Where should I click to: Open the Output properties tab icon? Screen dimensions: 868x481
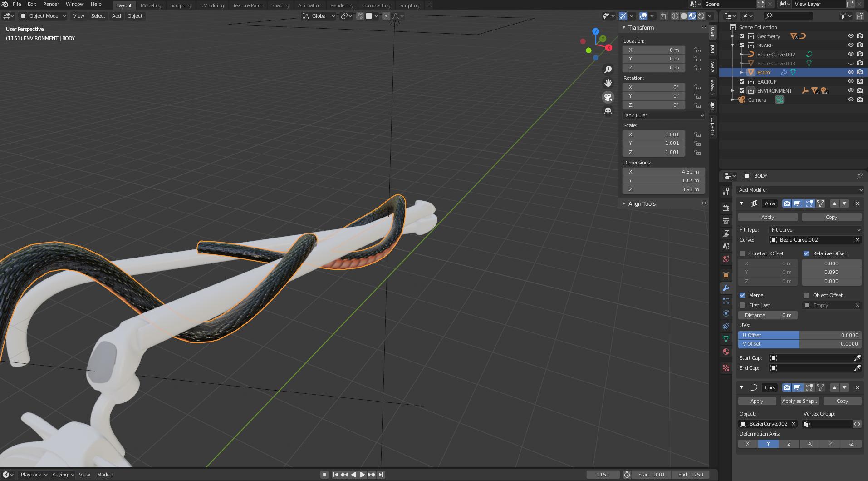[726, 221]
